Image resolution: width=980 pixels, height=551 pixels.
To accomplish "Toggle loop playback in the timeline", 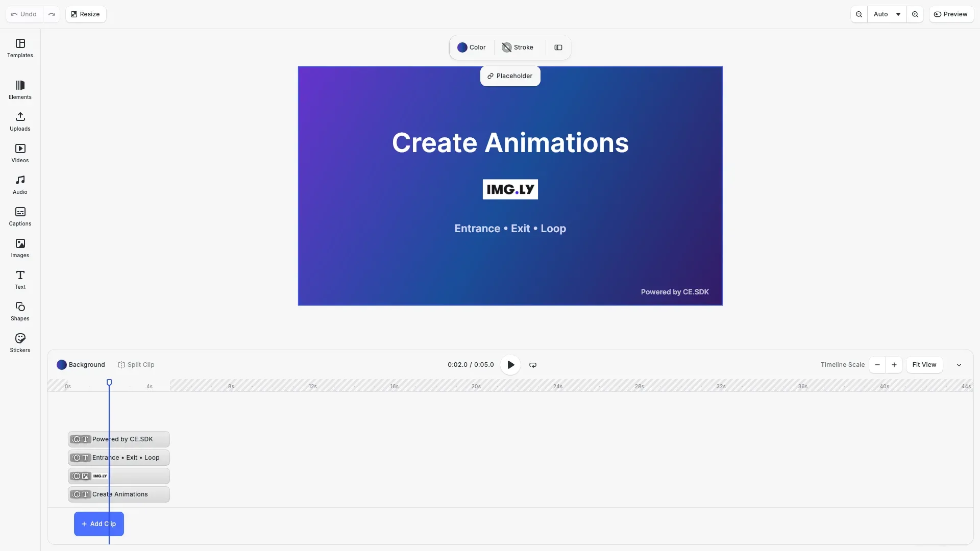I will (532, 365).
